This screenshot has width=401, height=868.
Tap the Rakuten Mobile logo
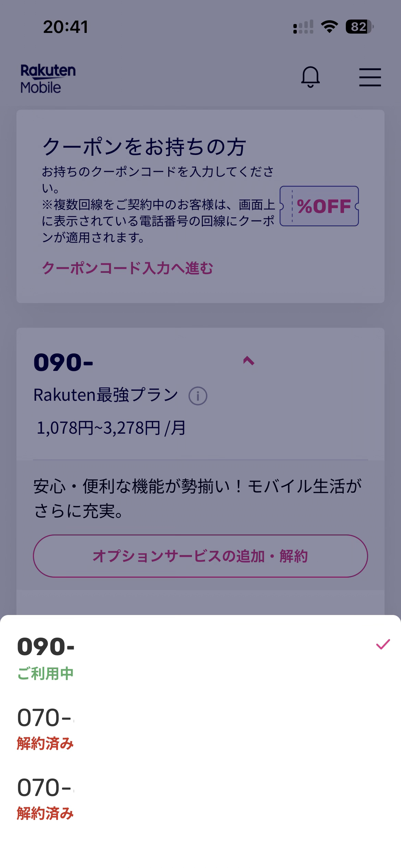point(48,79)
